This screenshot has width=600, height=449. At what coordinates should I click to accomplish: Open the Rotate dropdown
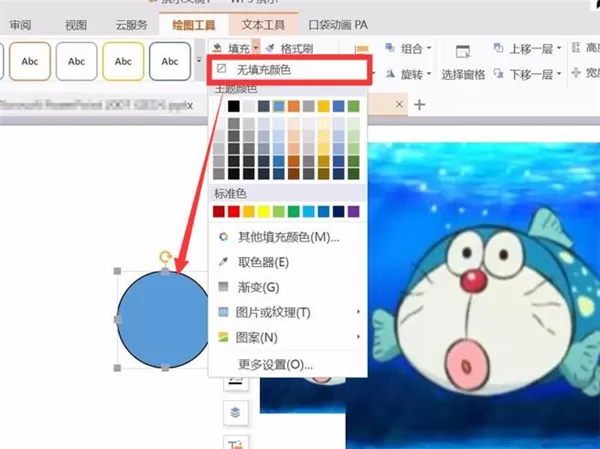pyautogui.click(x=429, y=73)
